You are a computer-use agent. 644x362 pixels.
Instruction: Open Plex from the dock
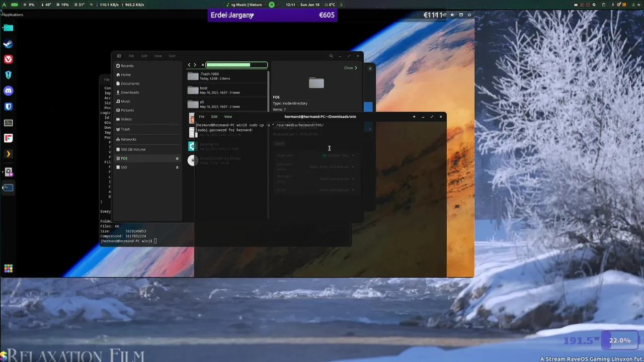click(x=8, y=154)
